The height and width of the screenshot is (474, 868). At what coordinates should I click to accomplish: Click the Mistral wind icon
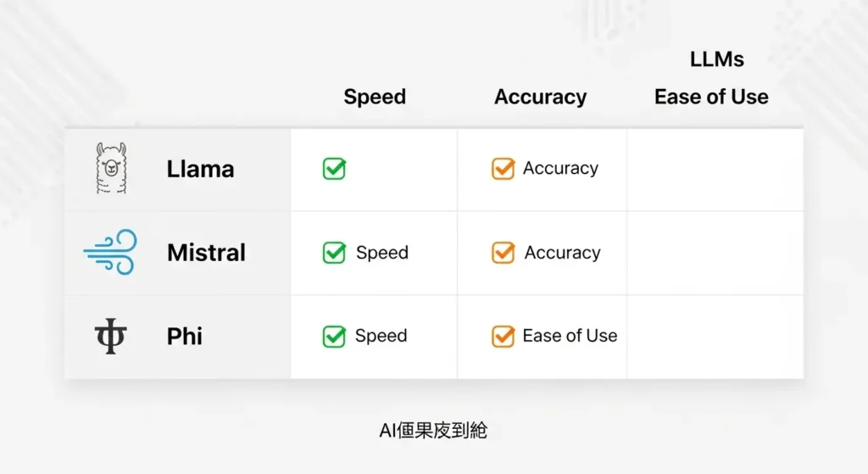pos(110,252)
